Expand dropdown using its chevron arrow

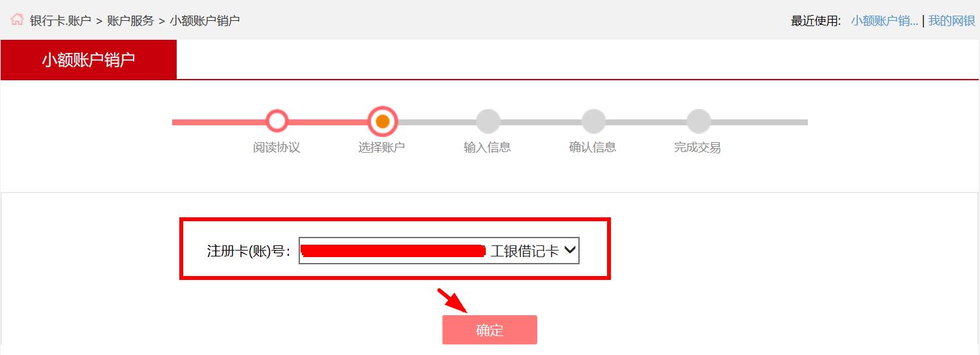pos(569,250)
